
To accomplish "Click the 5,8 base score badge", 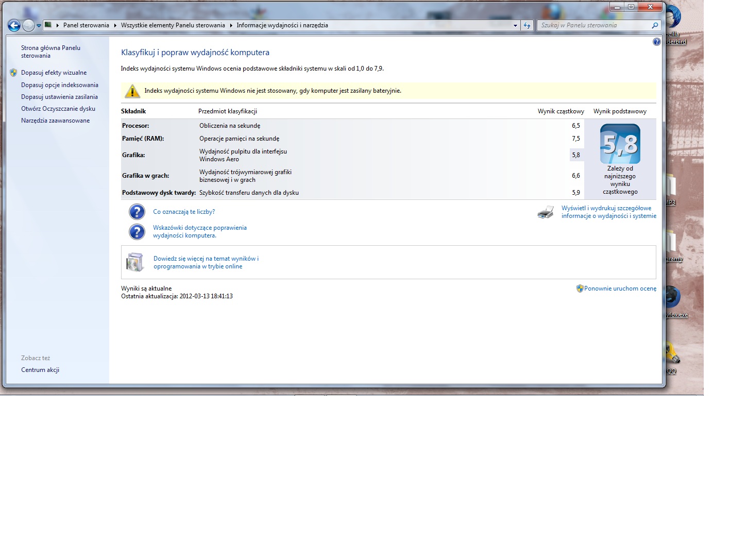I will point(620,144).
